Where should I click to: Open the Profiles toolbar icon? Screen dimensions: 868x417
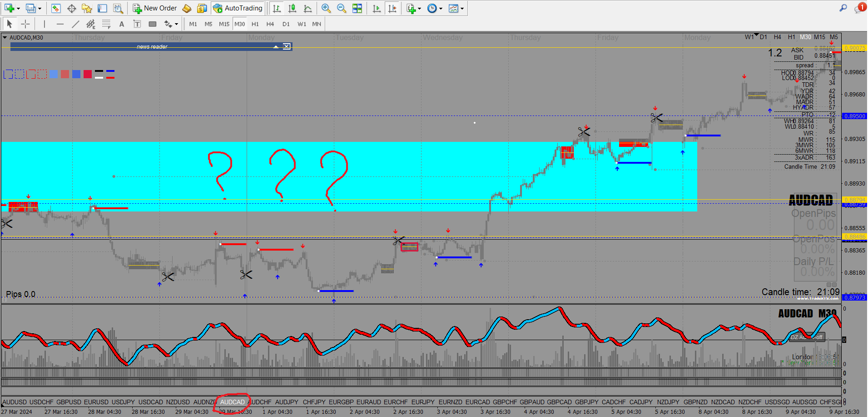click(x=31, y=8)
